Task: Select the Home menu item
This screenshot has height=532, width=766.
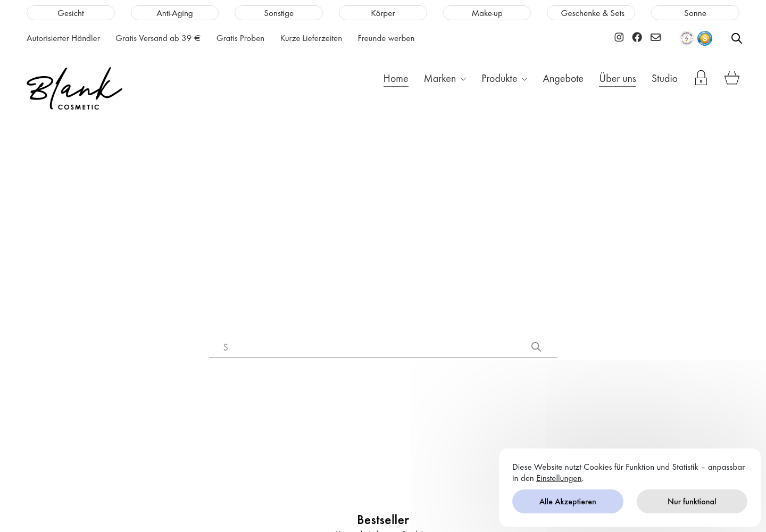Action: tap(396, 78)
